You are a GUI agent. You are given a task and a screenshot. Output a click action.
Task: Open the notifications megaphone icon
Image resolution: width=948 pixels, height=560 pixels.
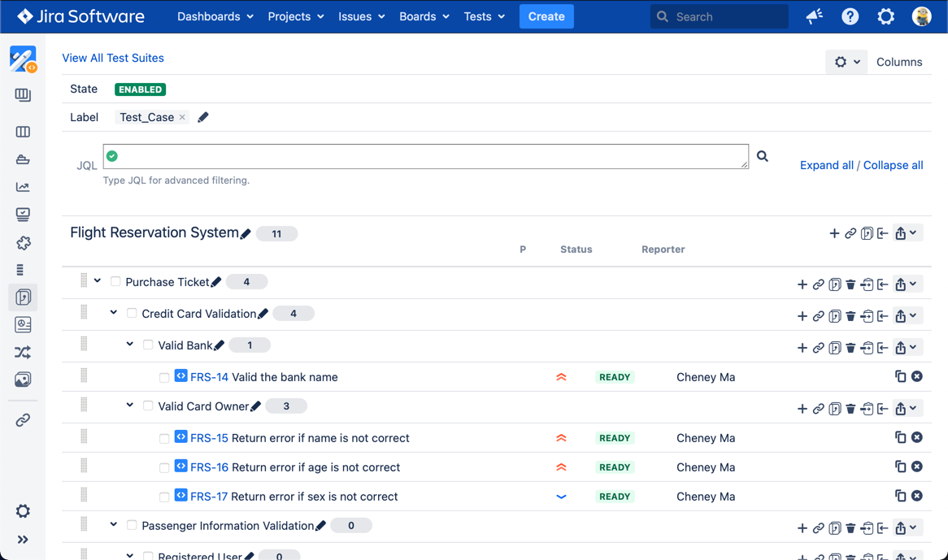[x=814, y=16]
